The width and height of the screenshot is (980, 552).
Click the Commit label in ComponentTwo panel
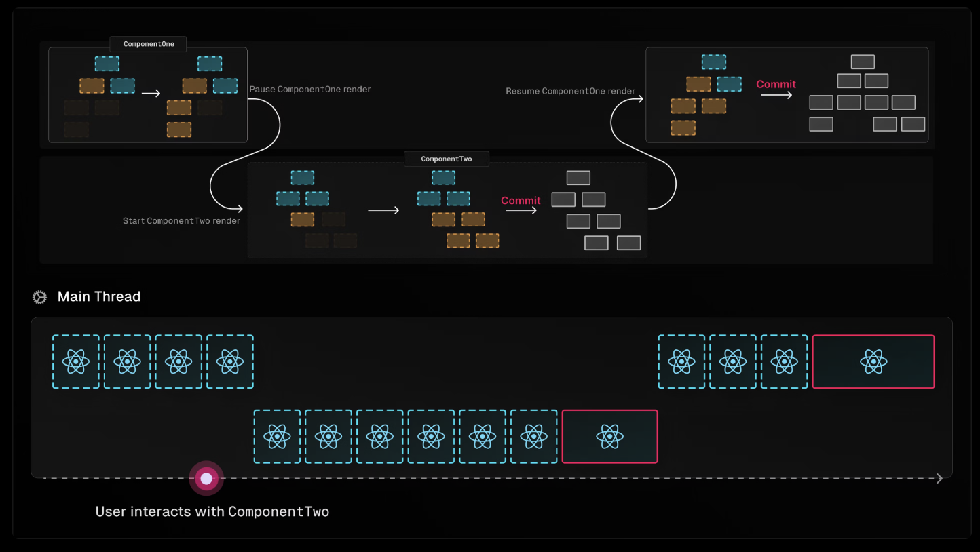(x=521, y=201)
